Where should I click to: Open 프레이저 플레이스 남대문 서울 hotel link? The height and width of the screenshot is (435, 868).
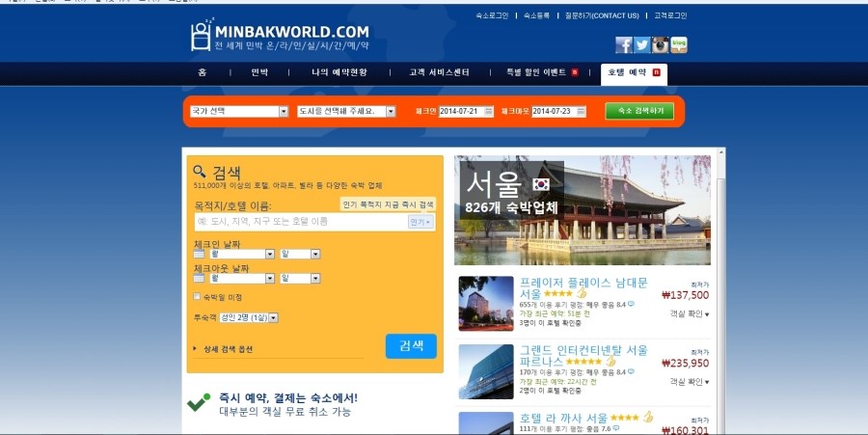click(583, 288)
